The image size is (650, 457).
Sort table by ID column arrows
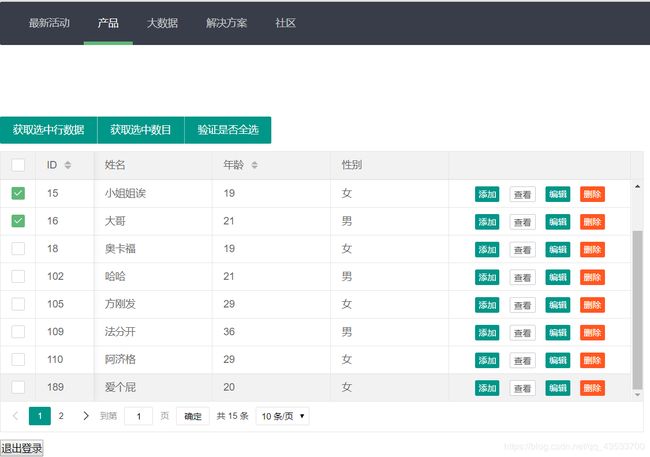pos(68,165)
